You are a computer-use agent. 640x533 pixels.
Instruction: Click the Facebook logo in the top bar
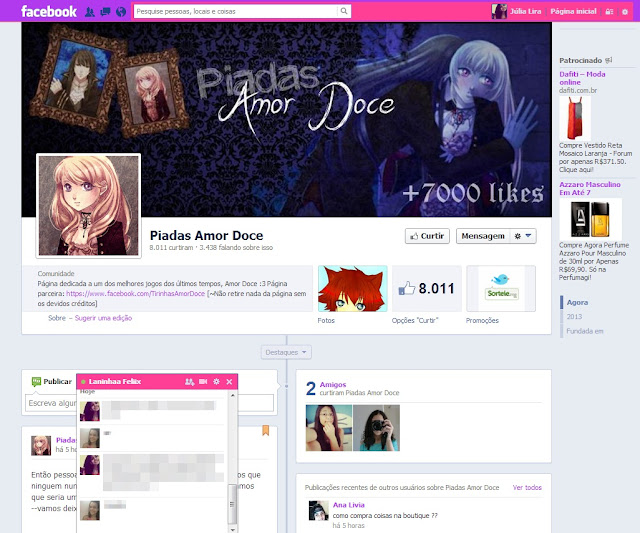pyautogui.click(x=49, y=11)
